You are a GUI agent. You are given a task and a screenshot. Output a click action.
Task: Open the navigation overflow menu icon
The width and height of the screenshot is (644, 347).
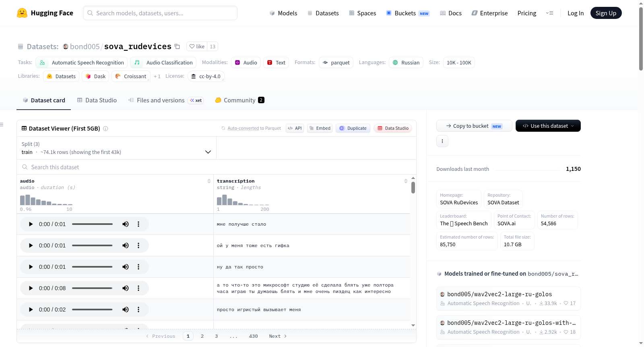(x=549, y=13)
